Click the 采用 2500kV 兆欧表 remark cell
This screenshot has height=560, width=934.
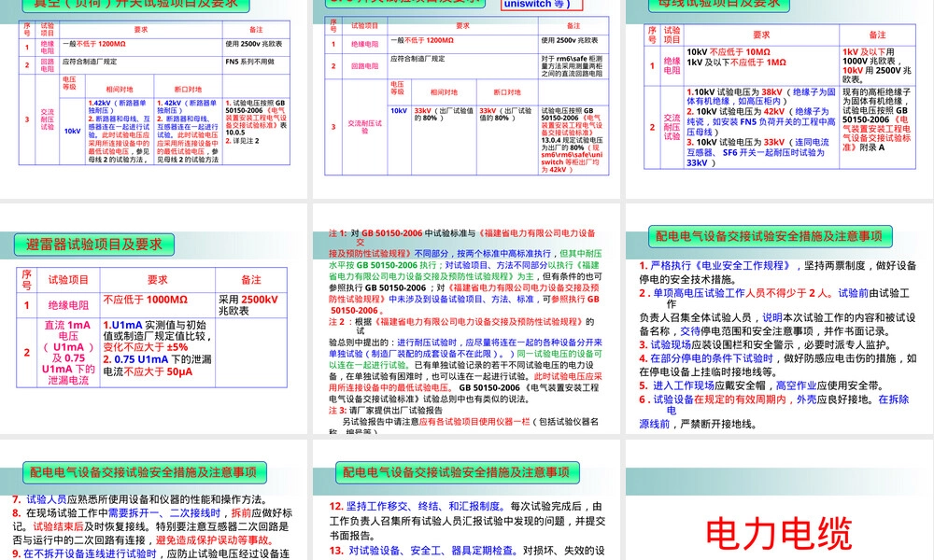click(x=250, y=304)
